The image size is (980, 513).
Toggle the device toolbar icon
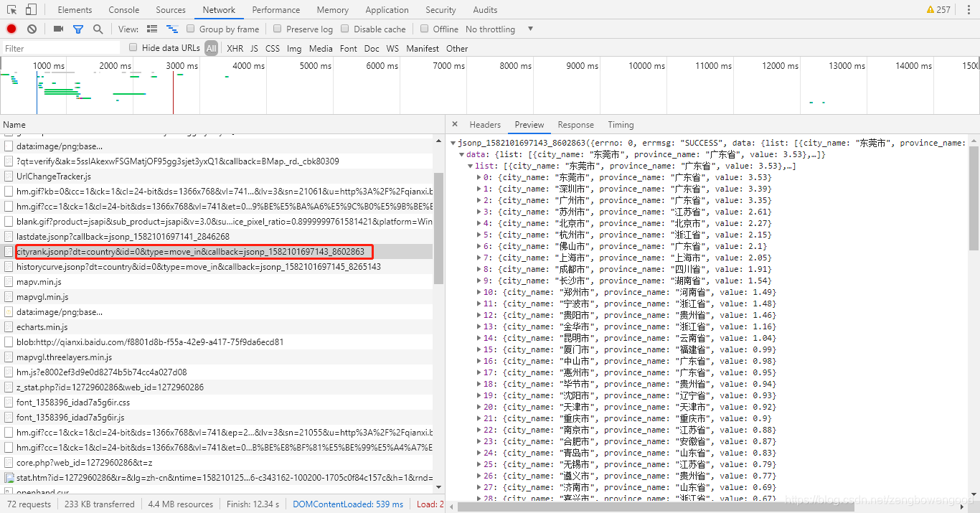click(x=31, y=10)
